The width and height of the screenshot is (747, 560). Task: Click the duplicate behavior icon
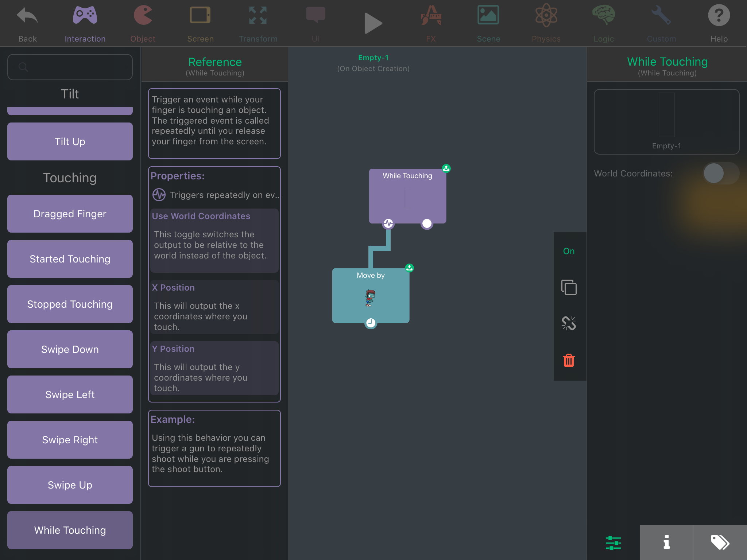coord(569,287)
